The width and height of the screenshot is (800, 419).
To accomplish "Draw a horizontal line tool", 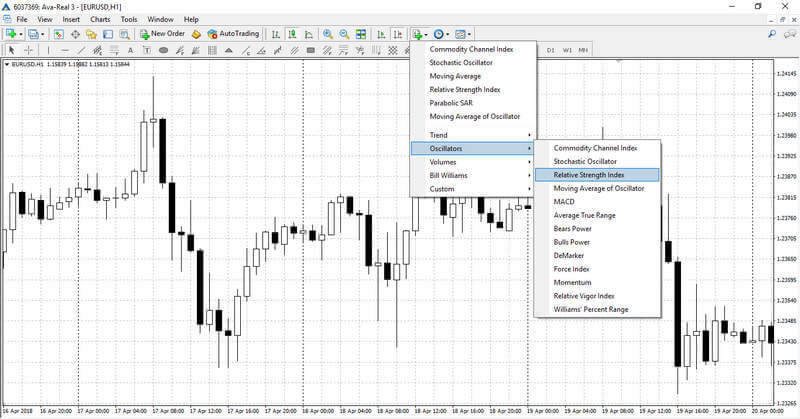I will (x=65, y=50).
